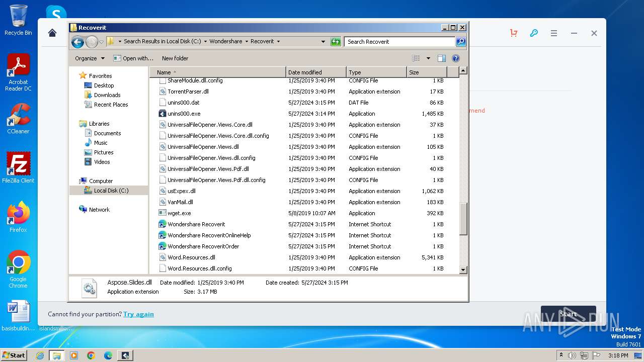The width and height of the screenshot is (644, 362).
Task: Select Wondershare RecoveritOrder shortcut
Action: (x=203, y=246)
